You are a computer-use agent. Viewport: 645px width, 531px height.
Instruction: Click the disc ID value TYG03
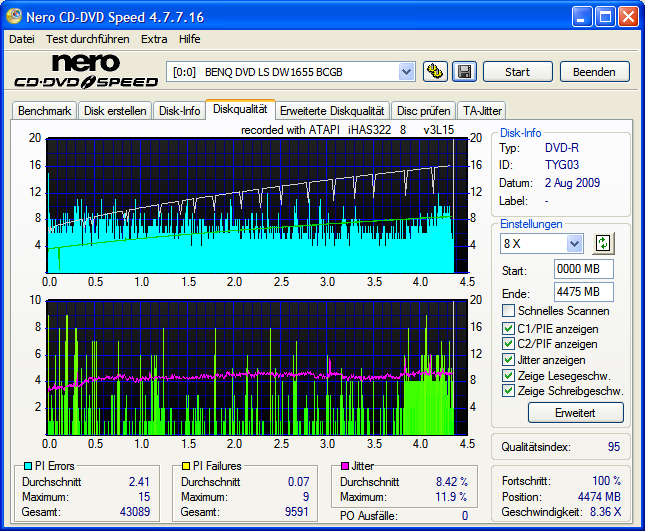[562, 165]
